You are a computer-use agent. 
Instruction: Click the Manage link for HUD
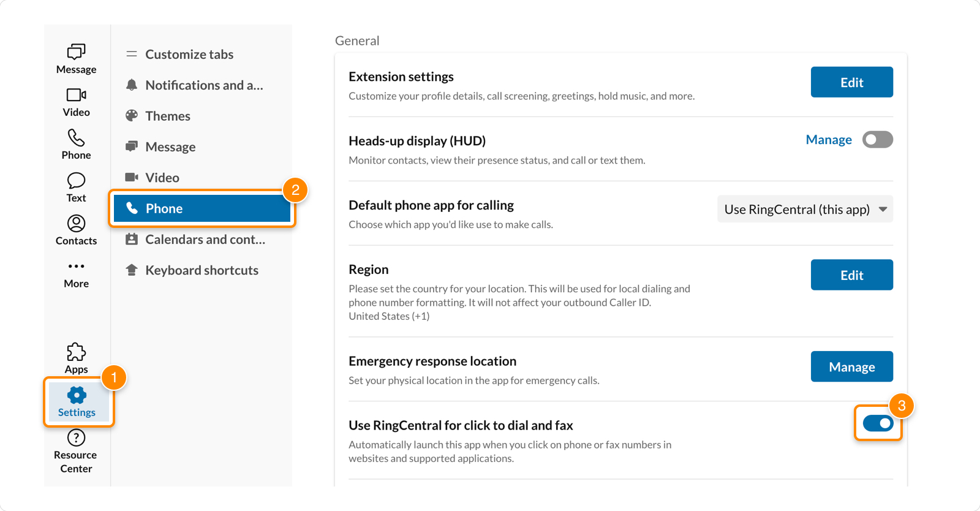point(828,139)
